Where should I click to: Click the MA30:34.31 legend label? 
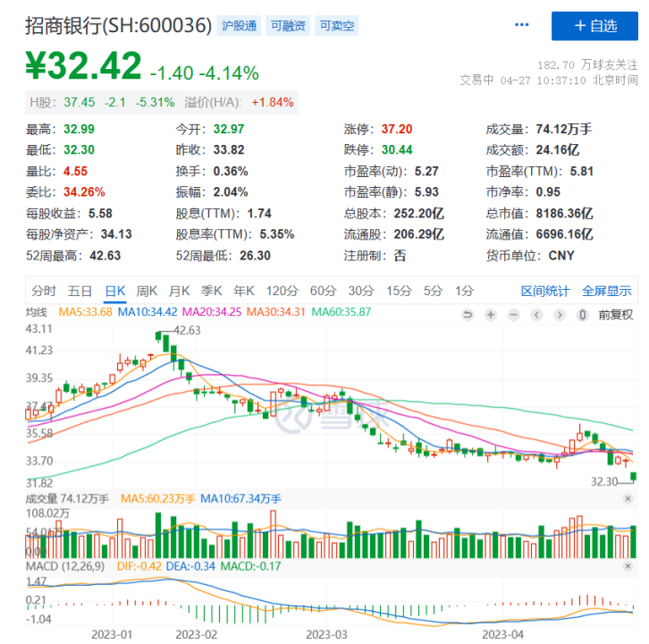(276, 312)
